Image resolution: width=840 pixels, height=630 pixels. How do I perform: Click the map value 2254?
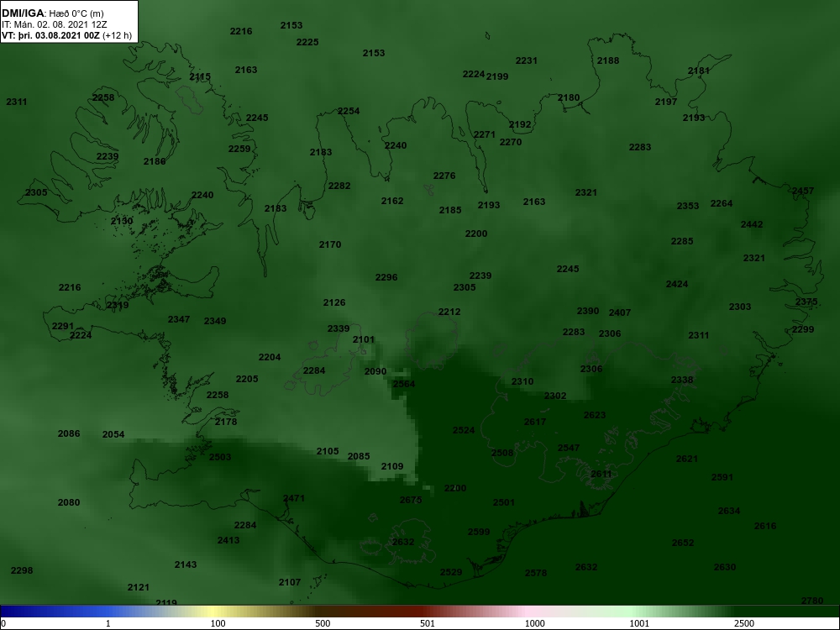(x=349, y=112)
